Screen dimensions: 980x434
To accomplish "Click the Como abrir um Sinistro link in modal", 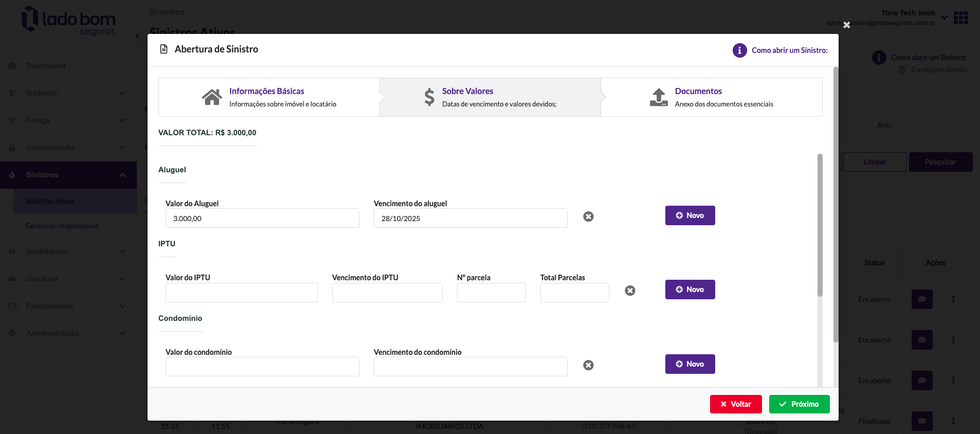I will tap(789, 50).
